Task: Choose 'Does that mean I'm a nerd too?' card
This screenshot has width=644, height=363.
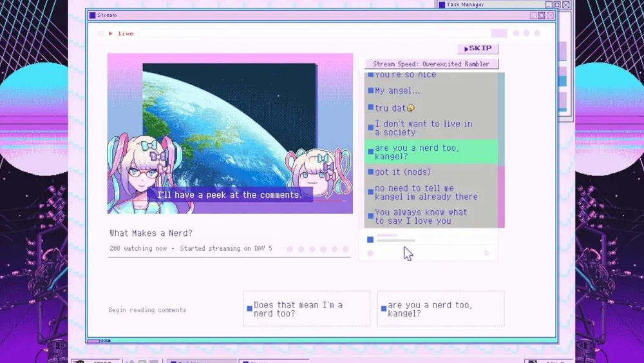Action: coord(307,309)
